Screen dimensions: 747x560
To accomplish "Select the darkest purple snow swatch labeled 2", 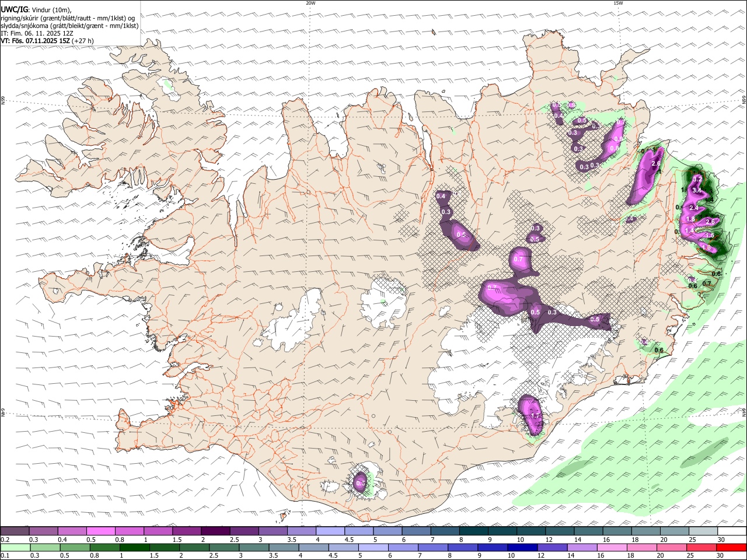I will [x=215, y=531].
